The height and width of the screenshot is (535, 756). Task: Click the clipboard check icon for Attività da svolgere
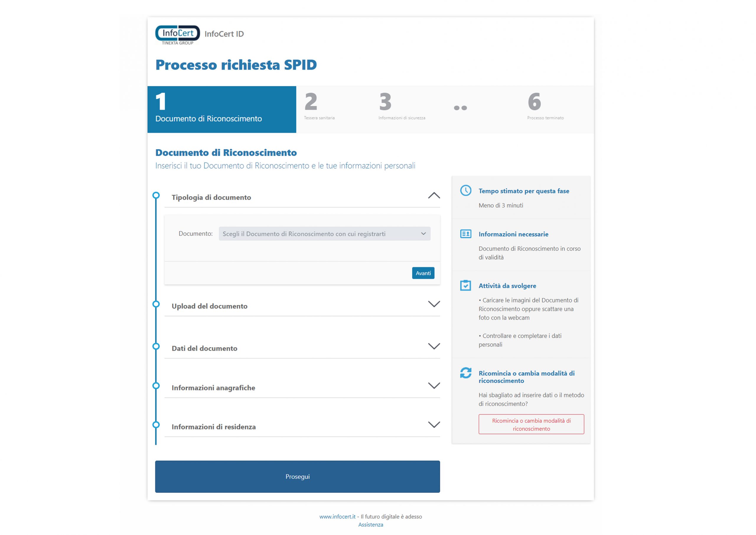coord(466,285)
